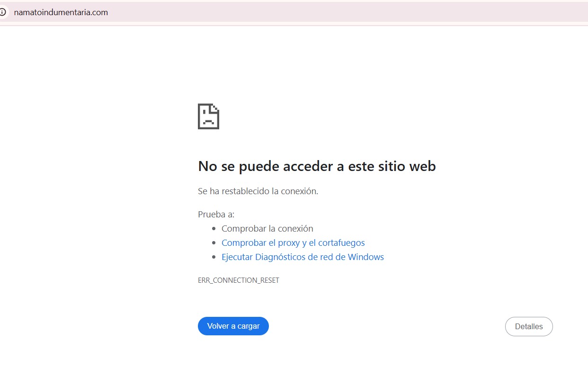Open the 'Detalles' button
Image resolution: width=588 pixels, height=377 pixels.
coord(529,326)
